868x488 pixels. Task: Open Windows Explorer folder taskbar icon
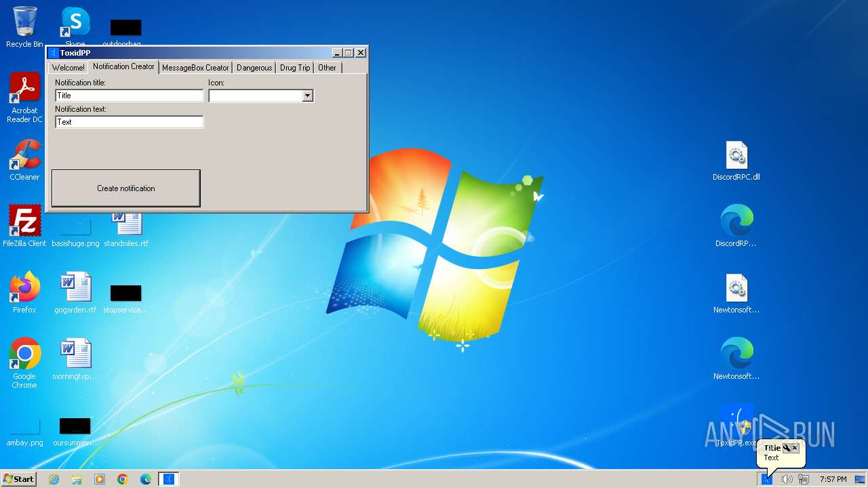click(77, 479)
